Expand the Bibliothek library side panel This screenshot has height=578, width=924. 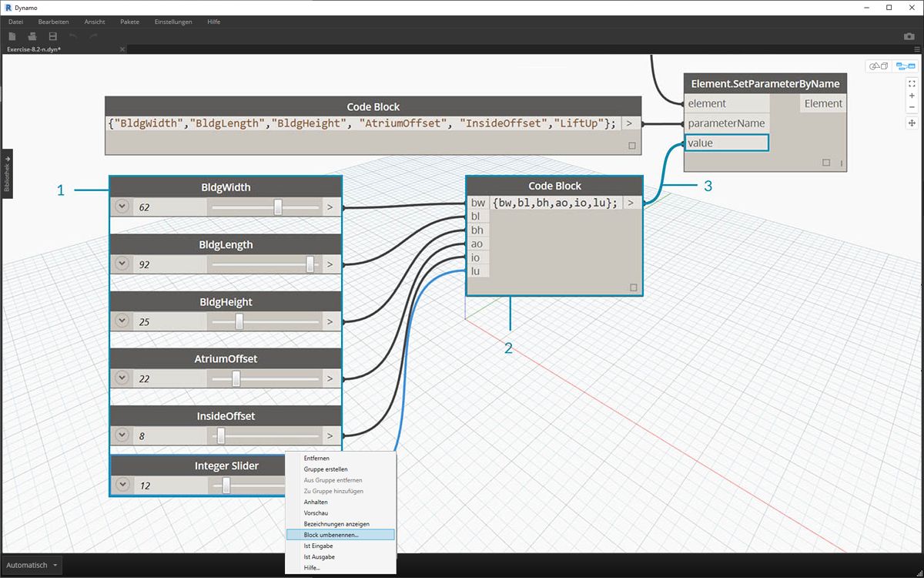[x=7, y=173]
